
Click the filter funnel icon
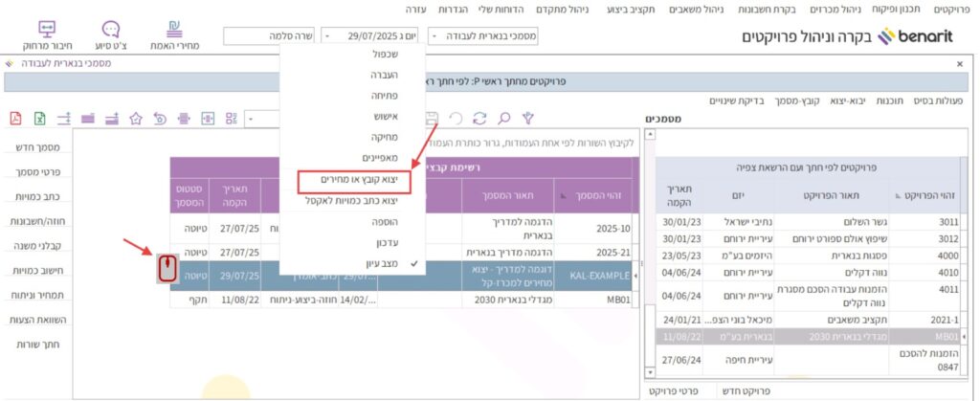coord(527,118)
